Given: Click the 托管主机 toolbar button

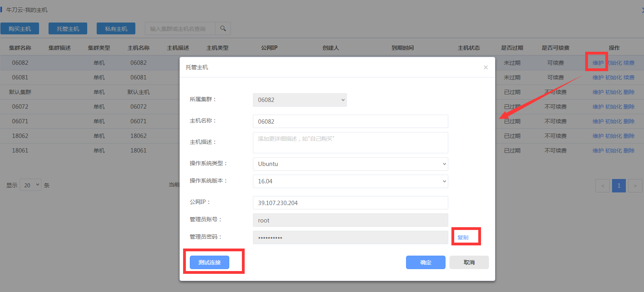Looking at the screenshot, I should [x=68, y=28].
